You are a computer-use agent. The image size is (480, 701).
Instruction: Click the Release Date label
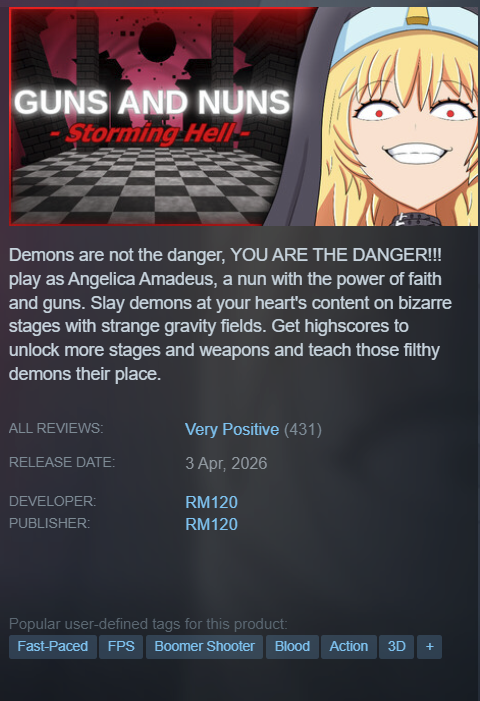62,462
